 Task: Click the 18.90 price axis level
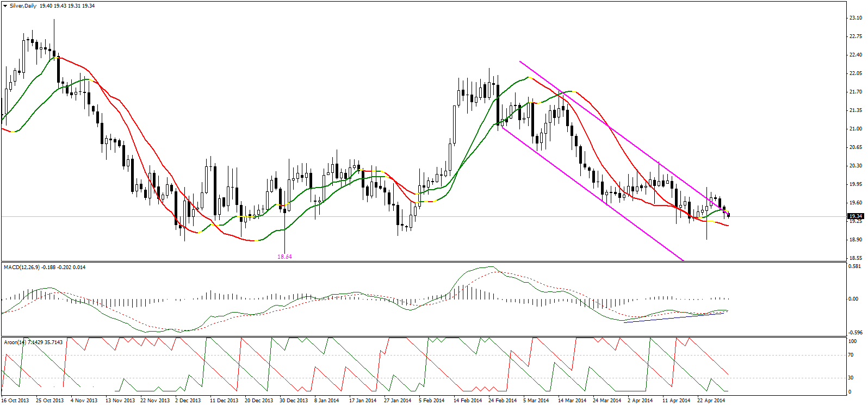tap(855, 240)
